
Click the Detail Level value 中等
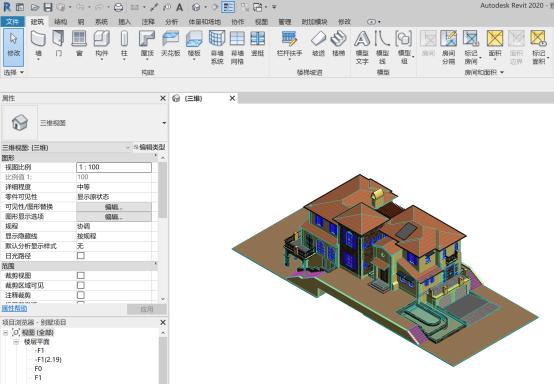pos(83,187)
